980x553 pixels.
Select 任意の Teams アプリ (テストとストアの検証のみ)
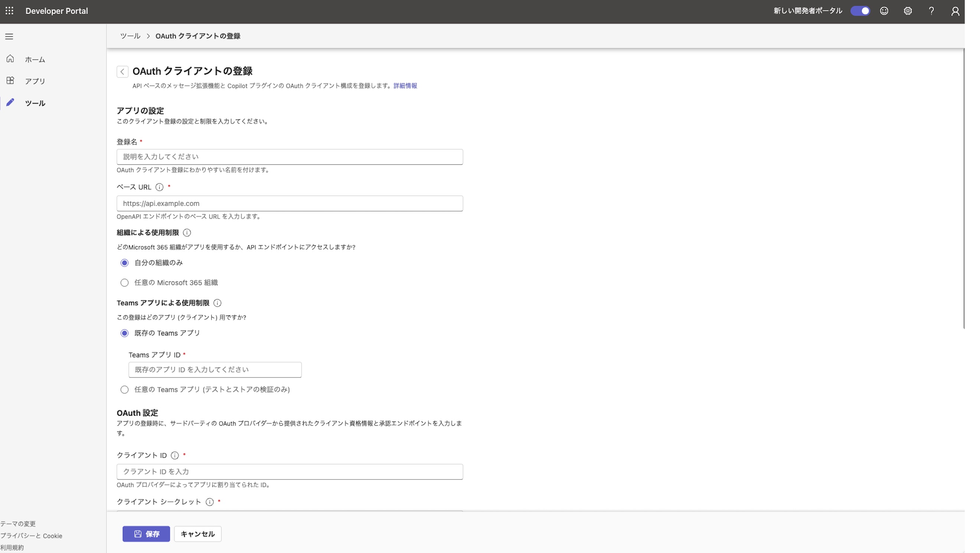click(124, 389)
